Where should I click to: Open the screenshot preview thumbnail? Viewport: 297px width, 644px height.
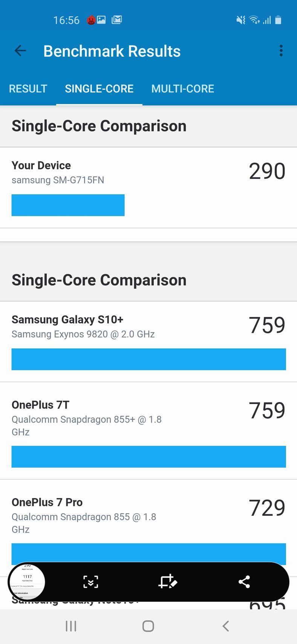pyautogui.click(x=27, y=582)
